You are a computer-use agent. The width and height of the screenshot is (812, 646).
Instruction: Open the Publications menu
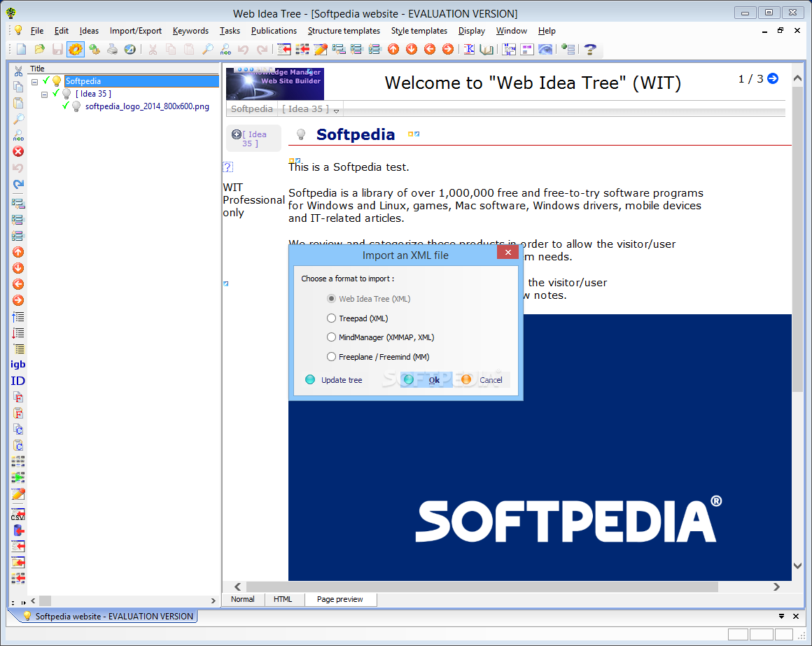(274, 31)
